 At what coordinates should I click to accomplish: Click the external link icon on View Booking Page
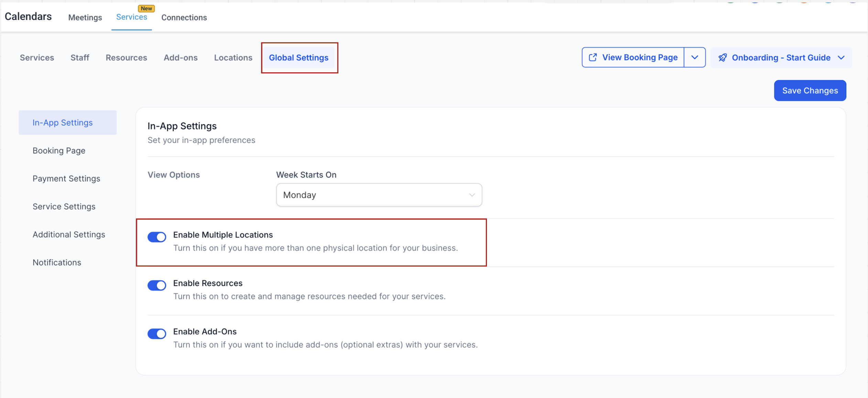click(593, 57)
